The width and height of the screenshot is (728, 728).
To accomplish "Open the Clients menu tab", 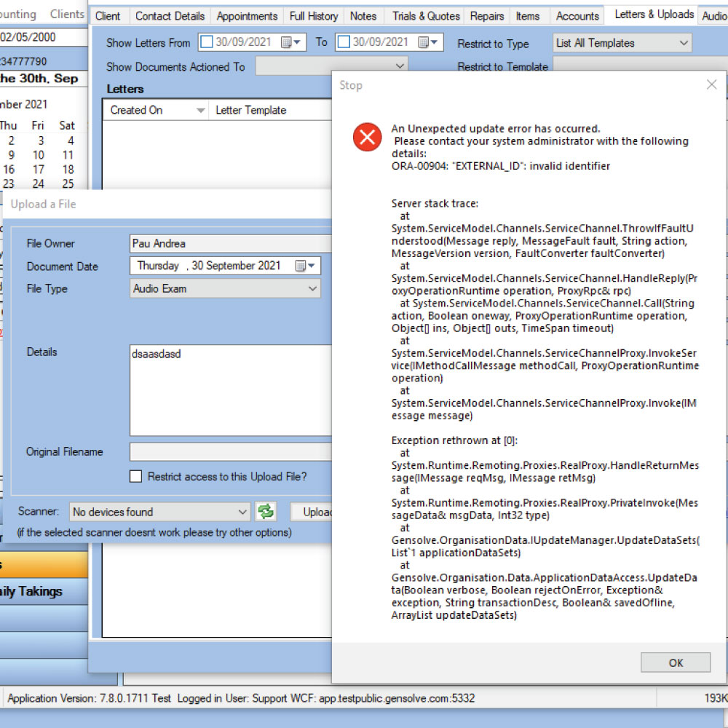I will pos(67,15).
